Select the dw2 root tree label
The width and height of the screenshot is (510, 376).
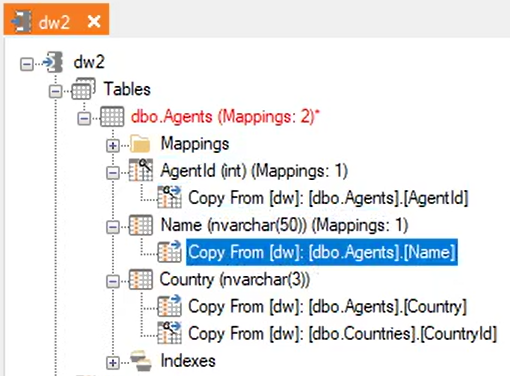[x=89, y=62]
